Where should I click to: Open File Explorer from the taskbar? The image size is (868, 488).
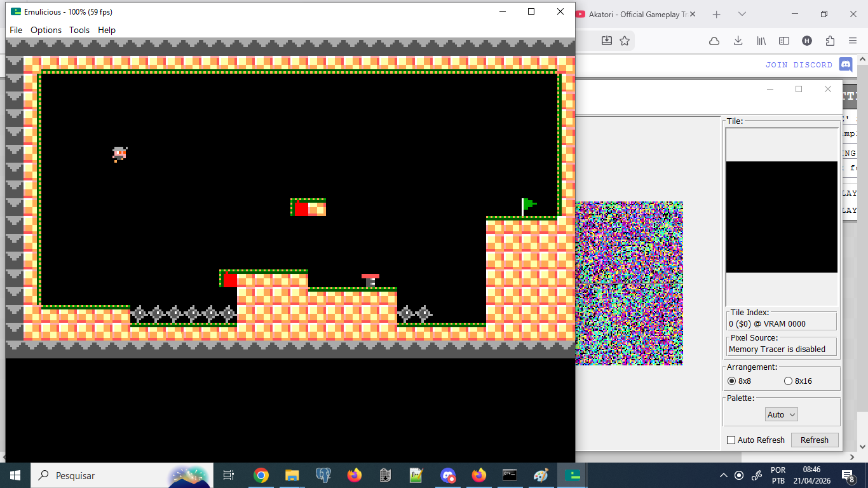tap(292, 475)
